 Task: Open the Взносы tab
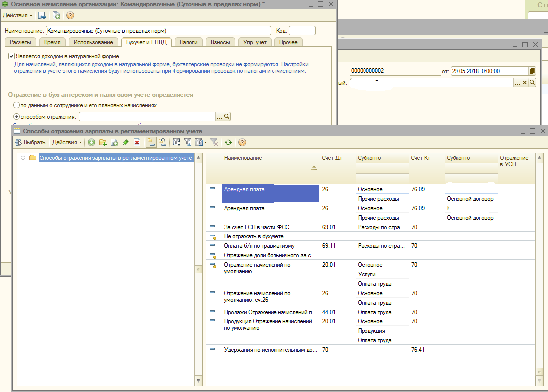tap(220, 42)
